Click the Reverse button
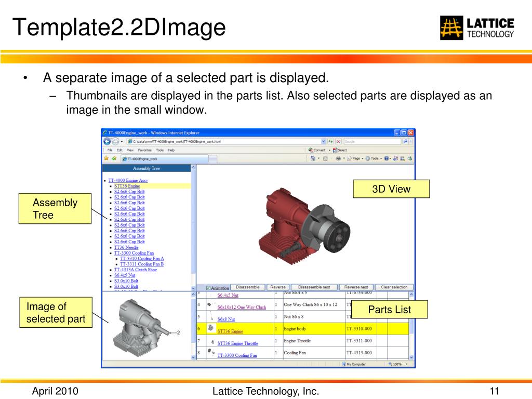Image resolution: width=532 pixels, height=399 pixels. coord(278,287)
